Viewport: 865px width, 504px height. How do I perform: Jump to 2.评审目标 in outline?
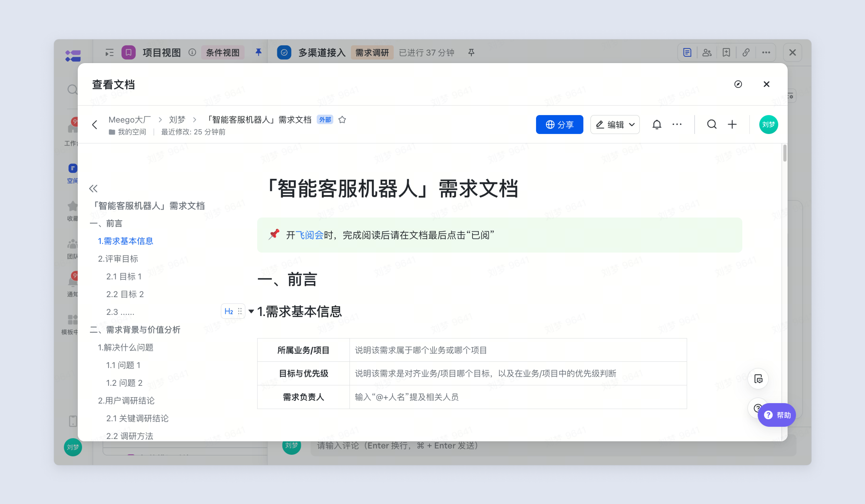pos(118,259)
